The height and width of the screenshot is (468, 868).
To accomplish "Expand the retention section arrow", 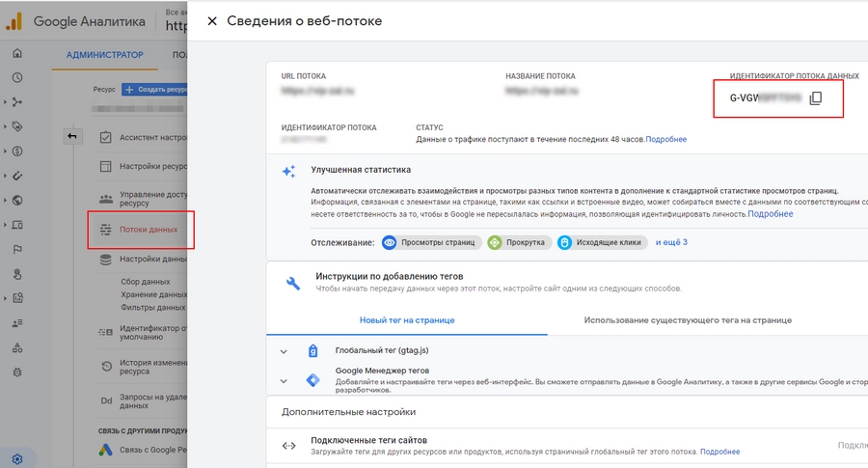I will pos(5,176).
